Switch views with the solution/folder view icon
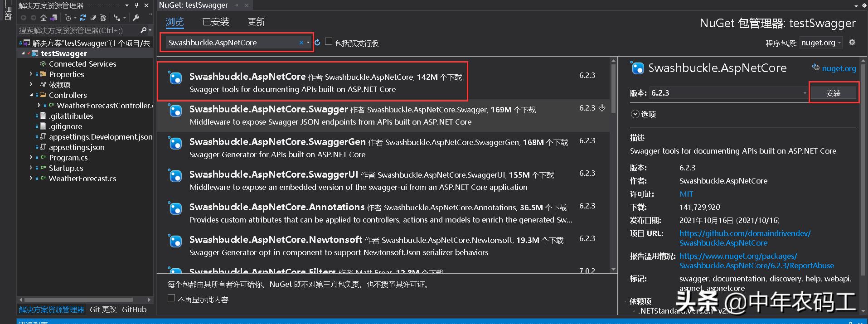Screen dimensions: 868x324 (x=53, y=18)
